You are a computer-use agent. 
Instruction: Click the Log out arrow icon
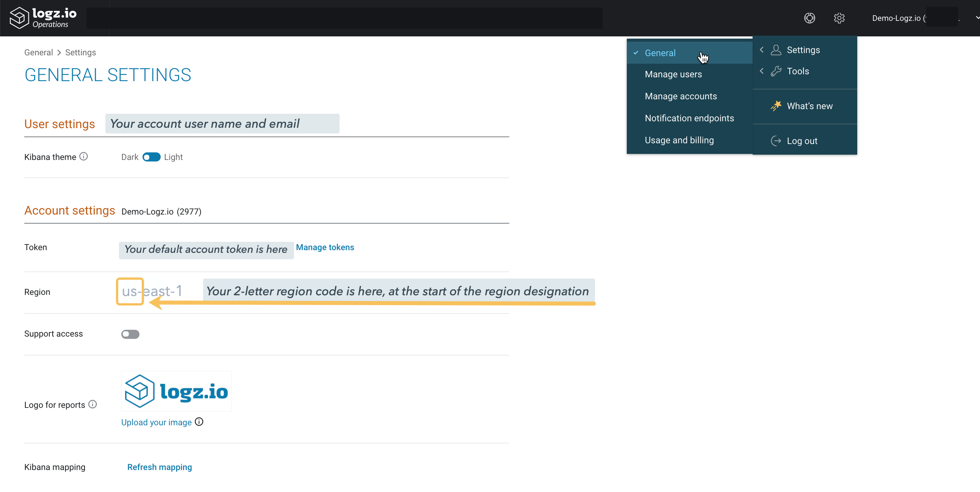[x=776, y=141]
